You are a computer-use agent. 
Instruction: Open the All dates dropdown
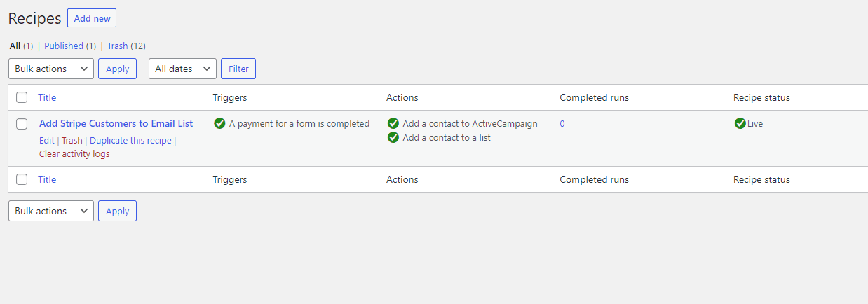(182, 69)
